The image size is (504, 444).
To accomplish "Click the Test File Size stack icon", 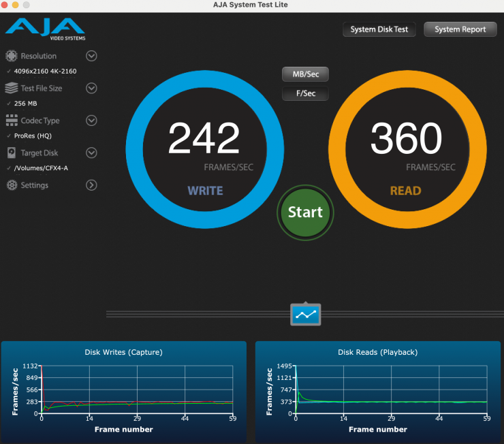I will 12,89.
